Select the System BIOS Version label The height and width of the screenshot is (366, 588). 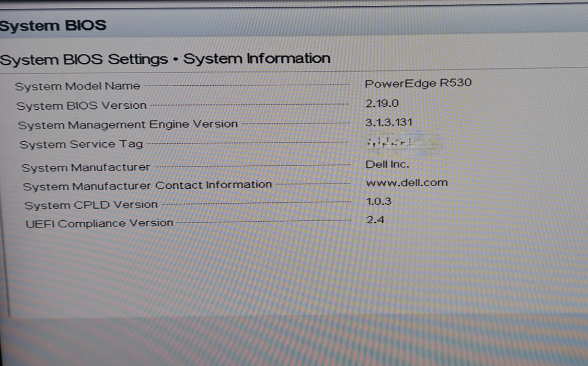click(82, 106)
